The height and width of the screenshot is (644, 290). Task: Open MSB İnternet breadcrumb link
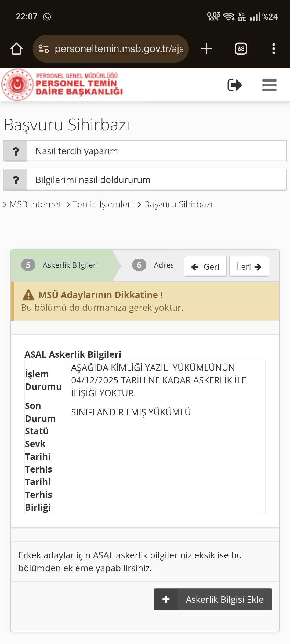tap(35, 204)
